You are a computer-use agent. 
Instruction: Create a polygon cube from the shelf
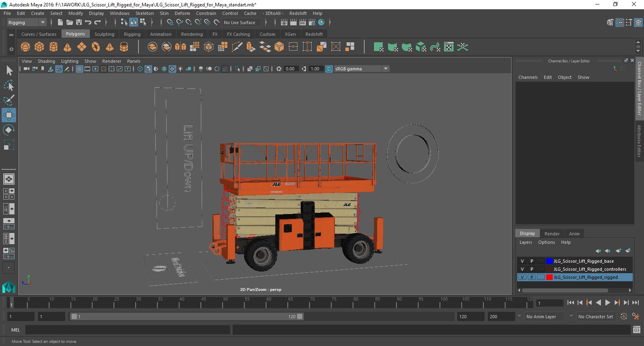click(x=39, y=47)
